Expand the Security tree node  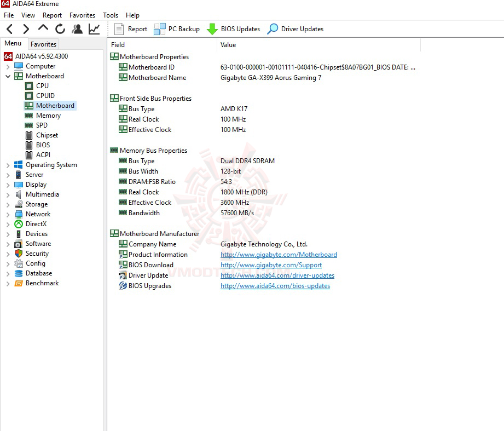(8, 254)
